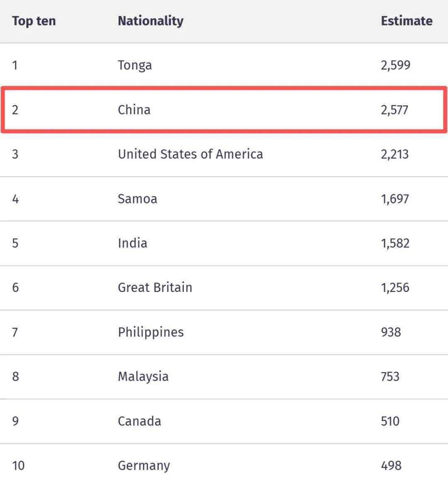Select the Philippines nationality cell
The image size is (448, 487).
click(x=151, y=332)
